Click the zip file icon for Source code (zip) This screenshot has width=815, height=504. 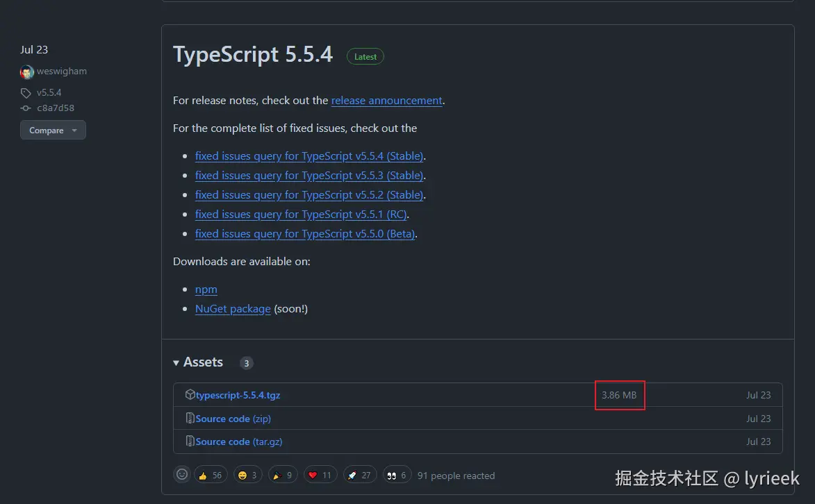(190, 418)
